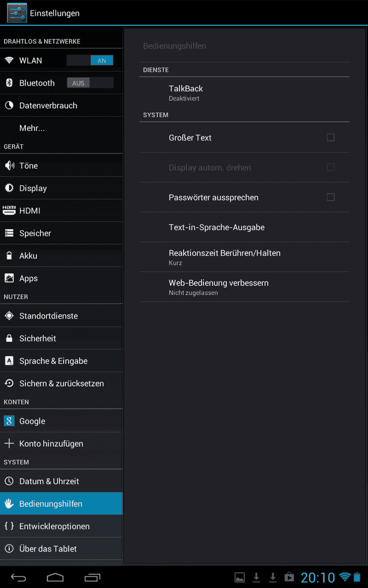Tap the back navigation arrow
The height and width of the screenshot is (588, 368).
pyautogui.click(x=18, y=577)
